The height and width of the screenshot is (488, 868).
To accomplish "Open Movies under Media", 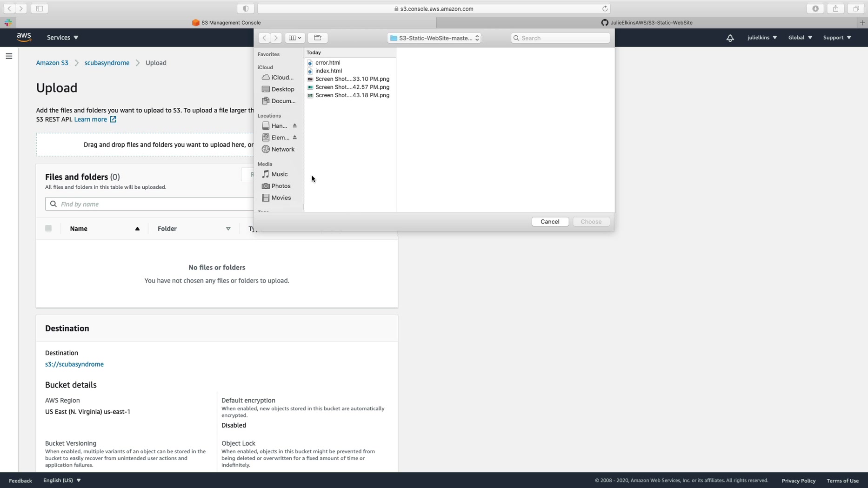I will [x=276, y=198].
